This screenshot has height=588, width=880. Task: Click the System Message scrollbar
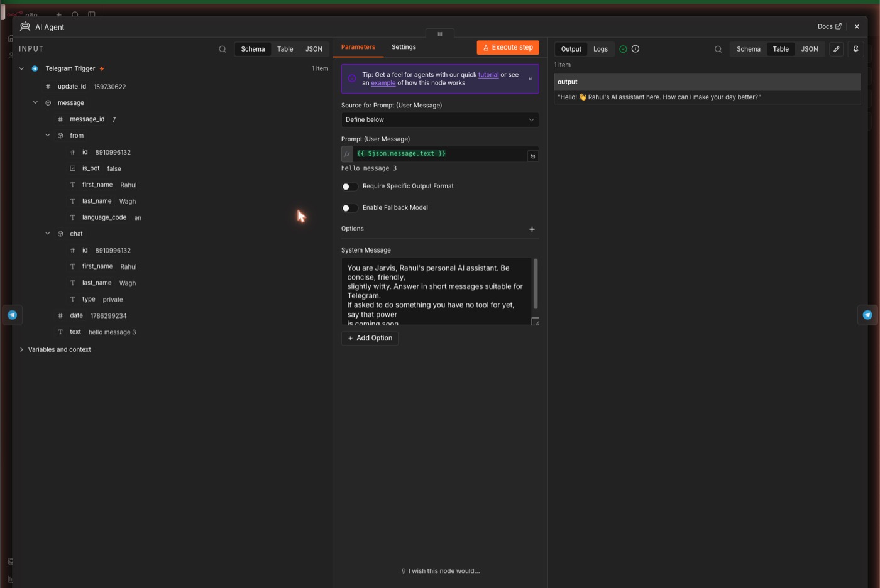pos(536,284)
